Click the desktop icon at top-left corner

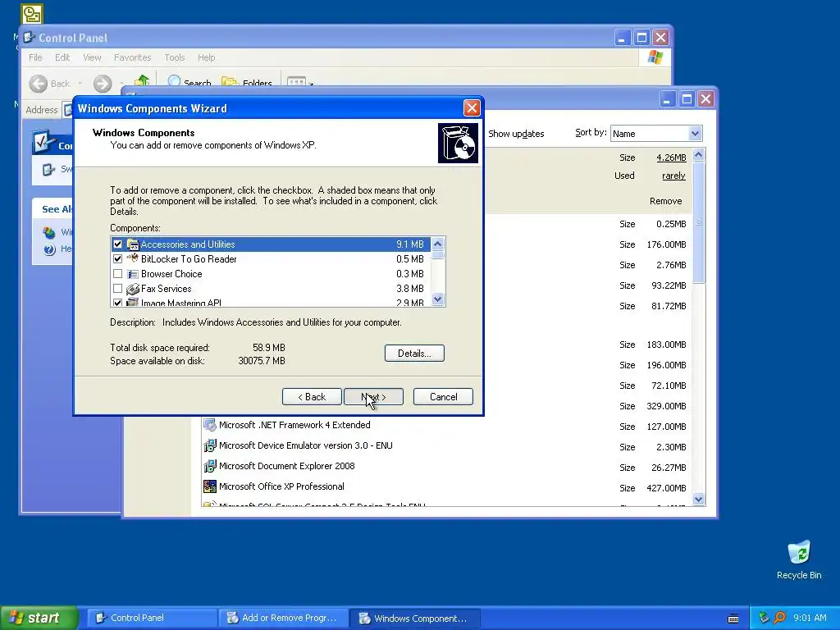click(32, 14)
